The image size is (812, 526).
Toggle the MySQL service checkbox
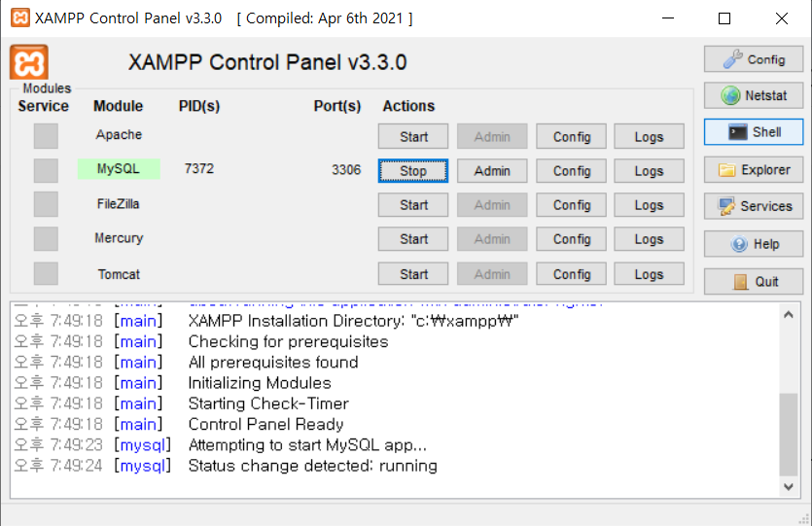coord(46,170)
